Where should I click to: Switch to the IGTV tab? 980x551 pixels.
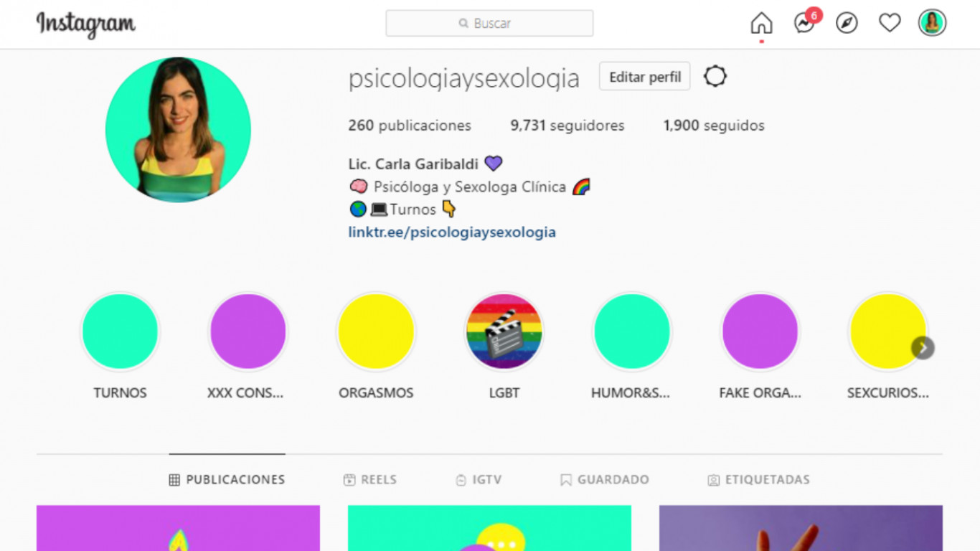click(x=479, y=480)
